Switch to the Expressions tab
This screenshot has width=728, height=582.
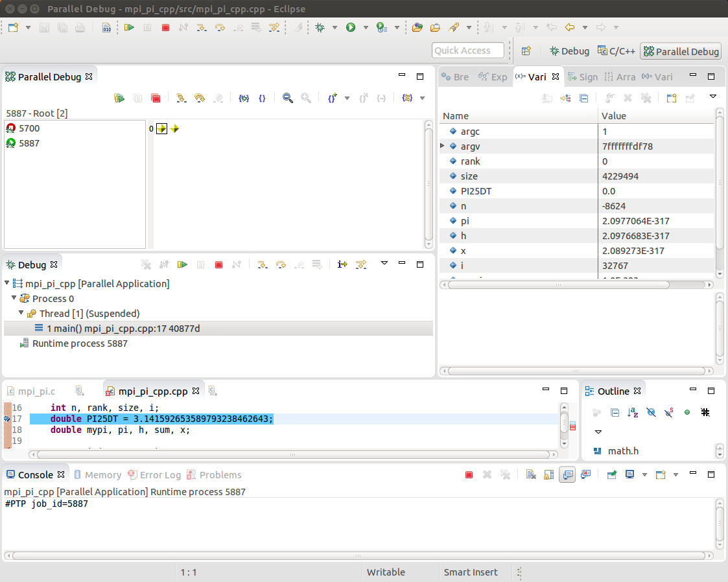point(493,77)
